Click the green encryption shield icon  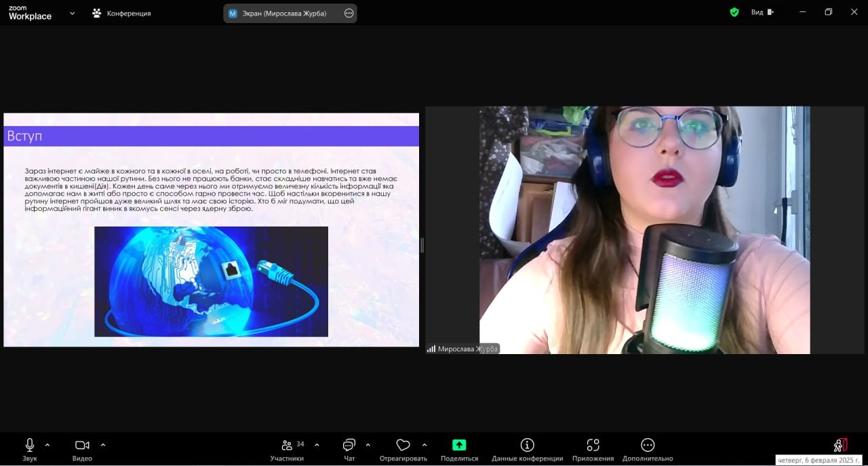click(734, 12)
